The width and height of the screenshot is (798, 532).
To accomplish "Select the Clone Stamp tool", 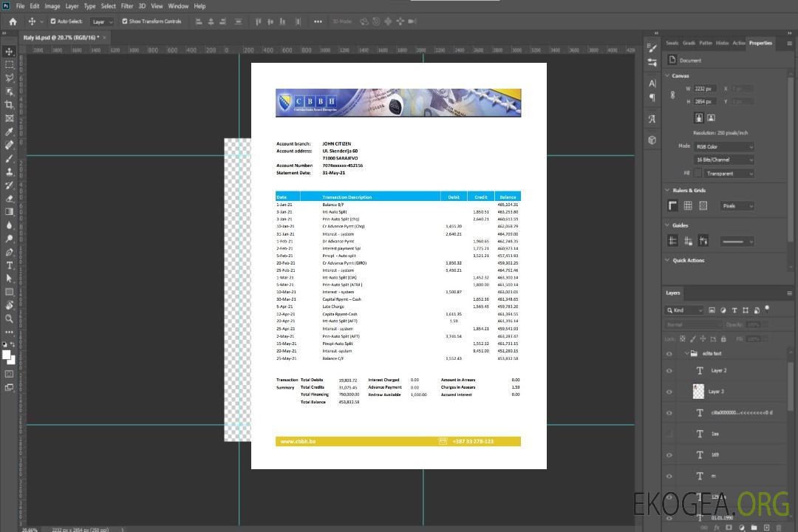I will (9, 171).
